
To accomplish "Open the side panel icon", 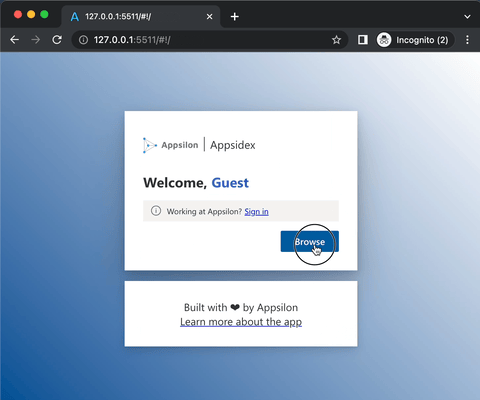I will [363, 40].
